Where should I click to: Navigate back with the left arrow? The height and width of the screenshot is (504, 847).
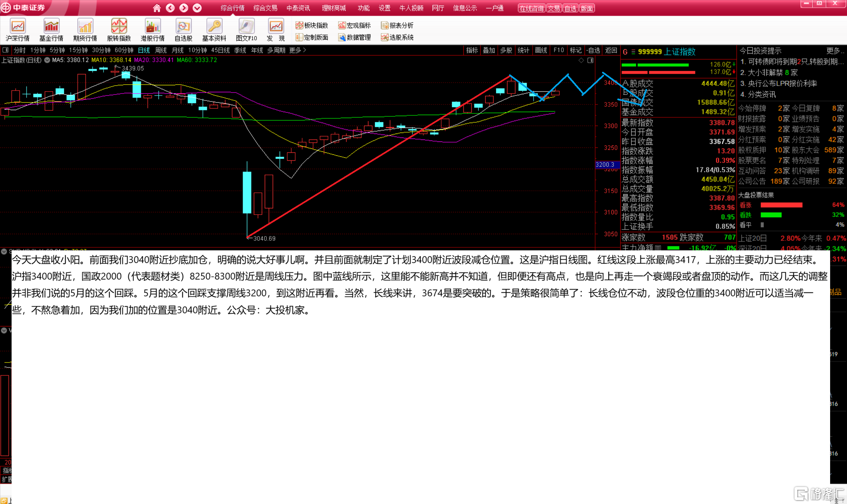170,8
